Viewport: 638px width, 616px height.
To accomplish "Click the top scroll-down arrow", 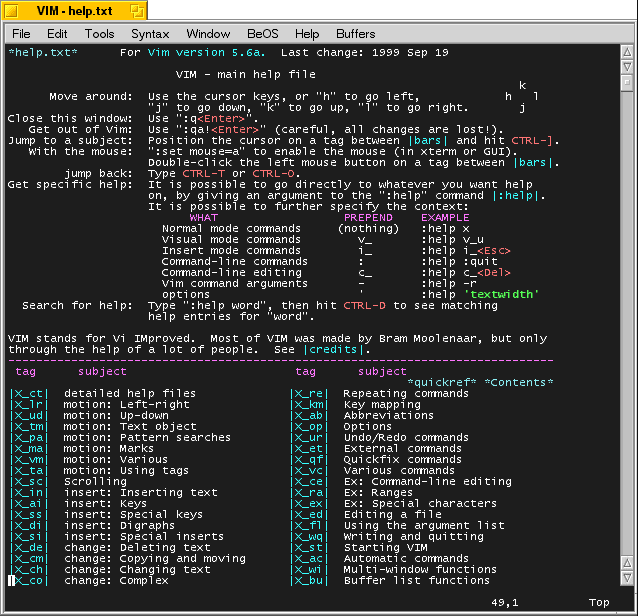I will point(627,66).
